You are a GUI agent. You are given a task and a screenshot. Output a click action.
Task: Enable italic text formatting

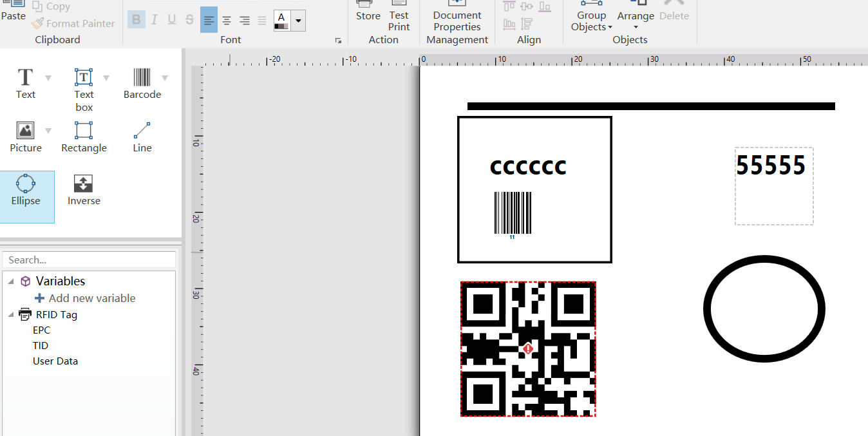tap(153, 19)
